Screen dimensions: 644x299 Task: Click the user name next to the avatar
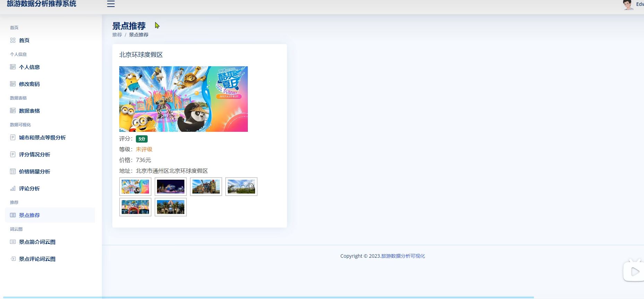pyautogui.click(x=640, y=4)
